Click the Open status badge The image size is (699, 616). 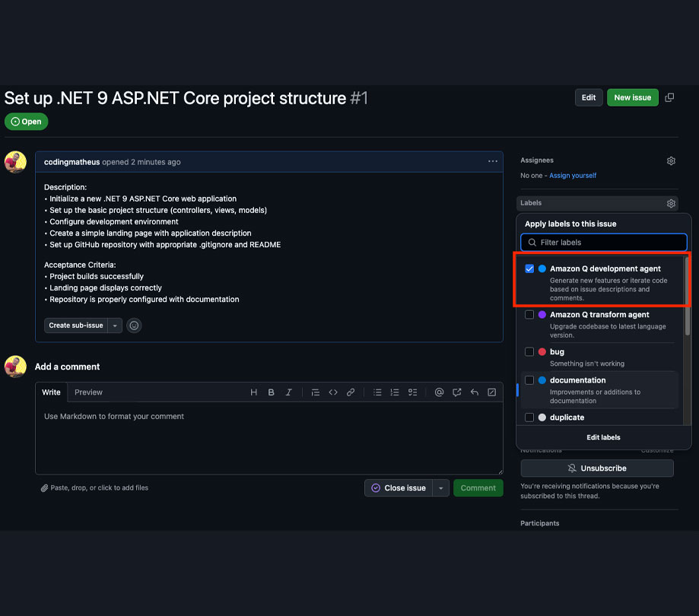pyautogui.click(x=27, y=122)
